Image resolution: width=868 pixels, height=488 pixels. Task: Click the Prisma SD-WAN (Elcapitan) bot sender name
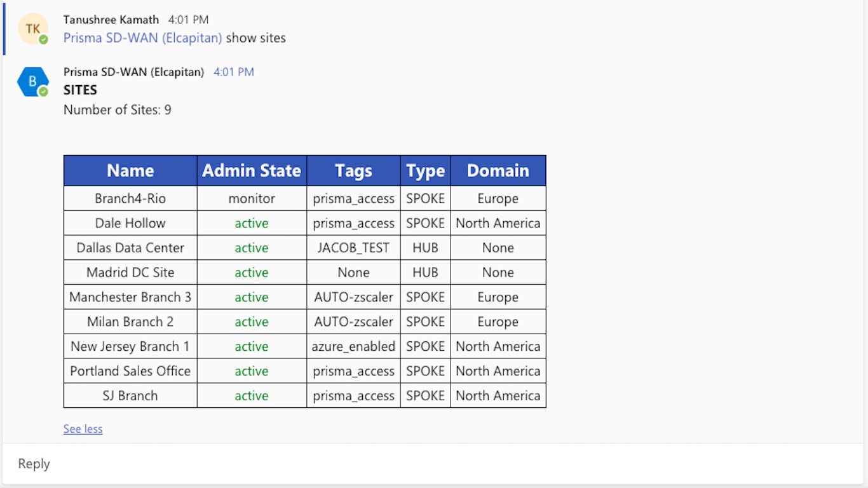click(133, 72)
